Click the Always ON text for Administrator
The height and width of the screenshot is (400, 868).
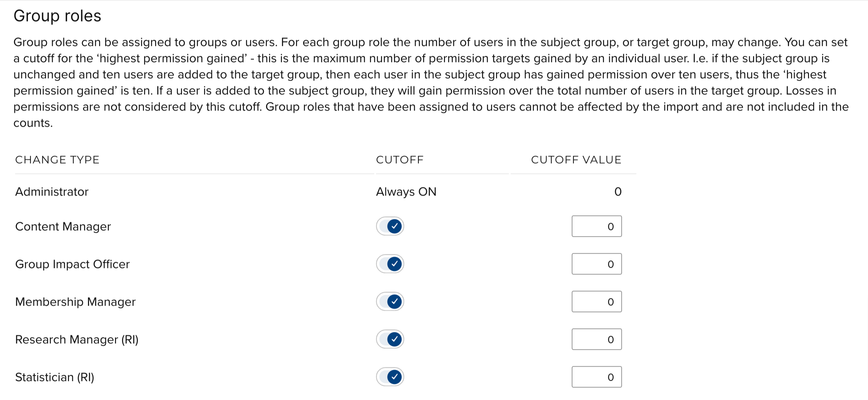click(406, 192)
